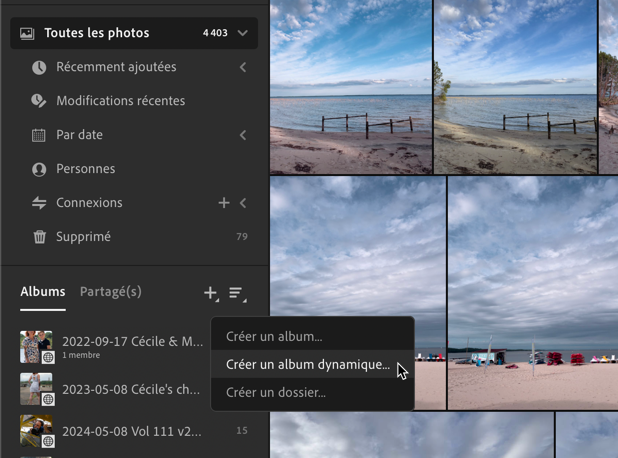Viewport: 618px width, 458px height.
Task: Click the 4 403 photo count
Action: coord(215,33)
